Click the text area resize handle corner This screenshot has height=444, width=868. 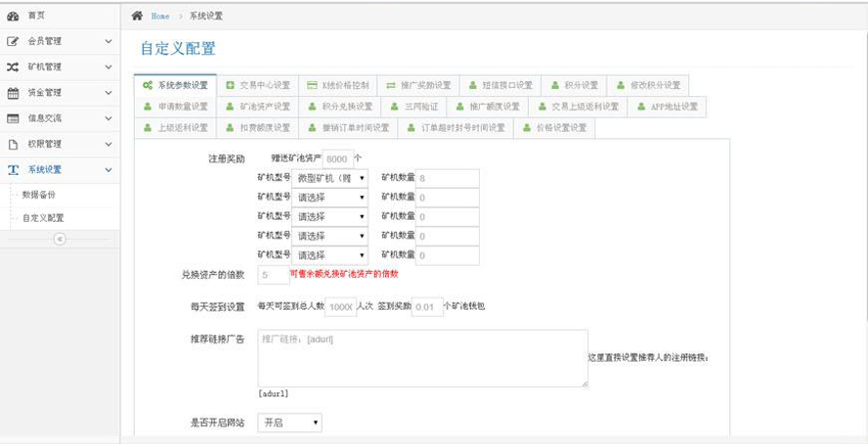(x=584, y=383)
